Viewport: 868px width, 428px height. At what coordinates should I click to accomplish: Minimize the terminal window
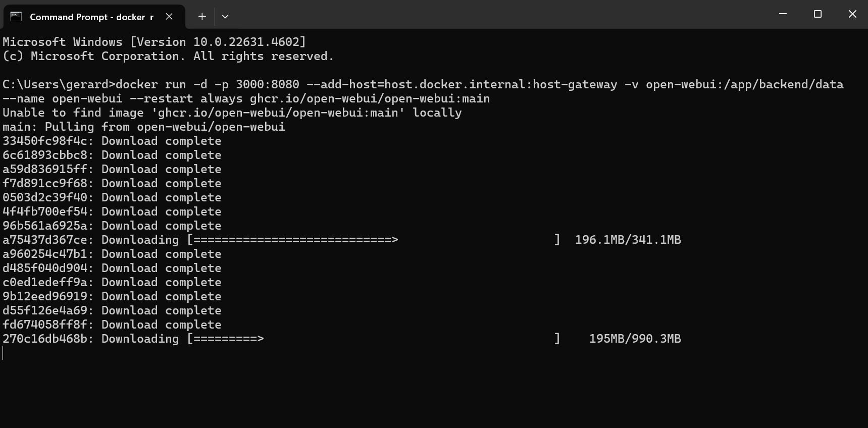pyautogui.click(x=783, y=14)
